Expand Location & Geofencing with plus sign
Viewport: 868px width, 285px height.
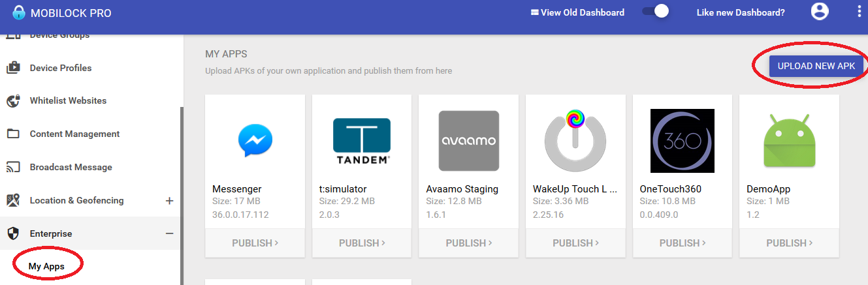click(x=169, y=201)
